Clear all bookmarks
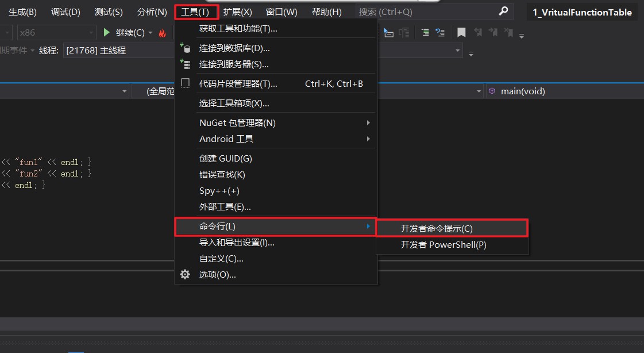The width and height of the screenshot is (644, 353). (510, 32)
